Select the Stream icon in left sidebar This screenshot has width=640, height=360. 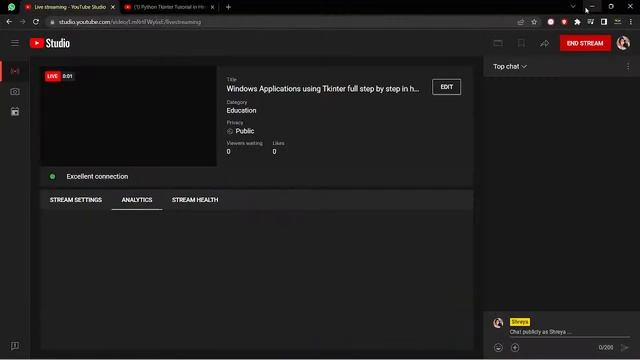15,71
